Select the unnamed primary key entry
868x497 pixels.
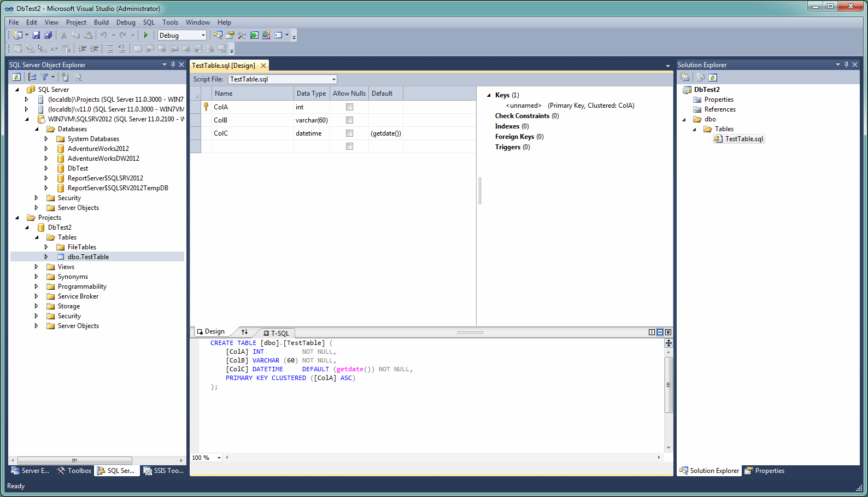[570, 106]
